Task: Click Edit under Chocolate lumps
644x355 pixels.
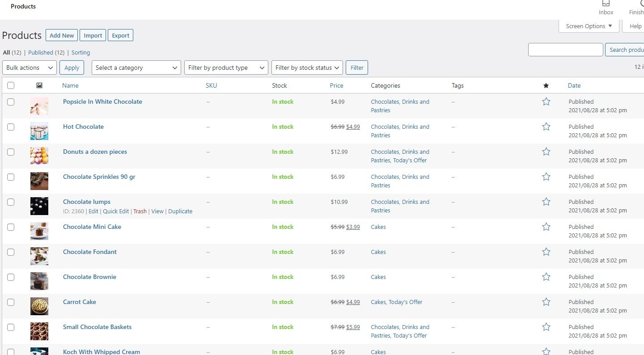Action: 93,211
